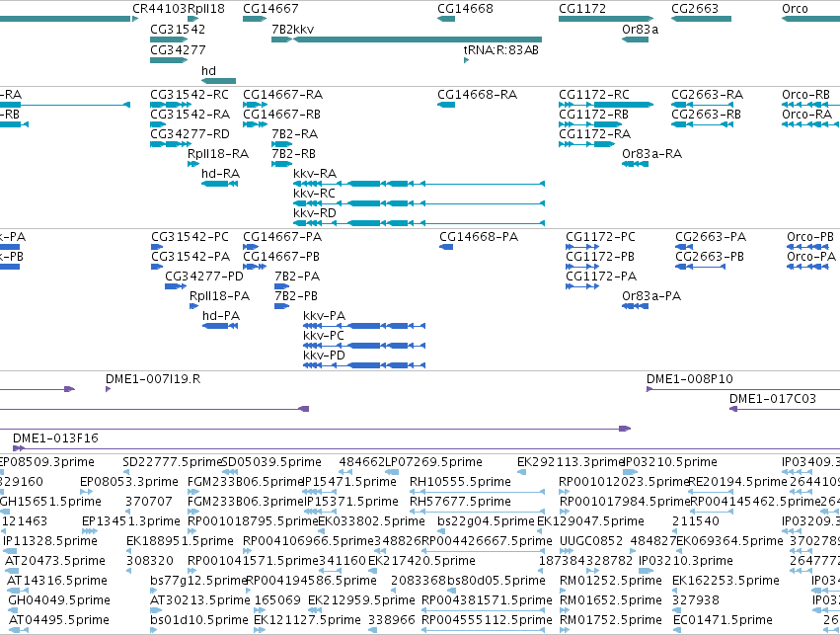Open transcript Or83a-RA
The height and width of the screenshot is (635, 840).
point(652,154)
